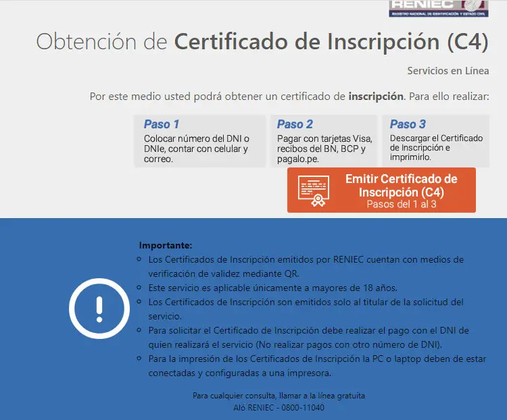Image resolution: width=507 pixels, height=420 pixels.
Task: Click the Paso 1 DNI number description text
Action: pos(196,149)
